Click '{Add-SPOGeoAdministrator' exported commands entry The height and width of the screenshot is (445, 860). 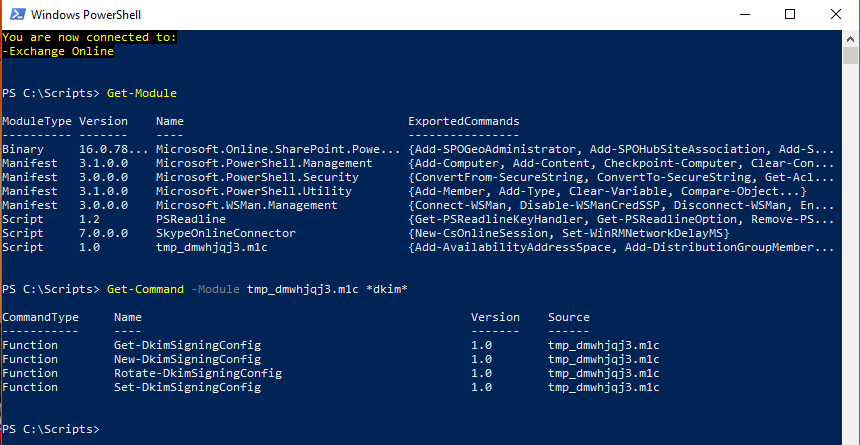(495, 149)
